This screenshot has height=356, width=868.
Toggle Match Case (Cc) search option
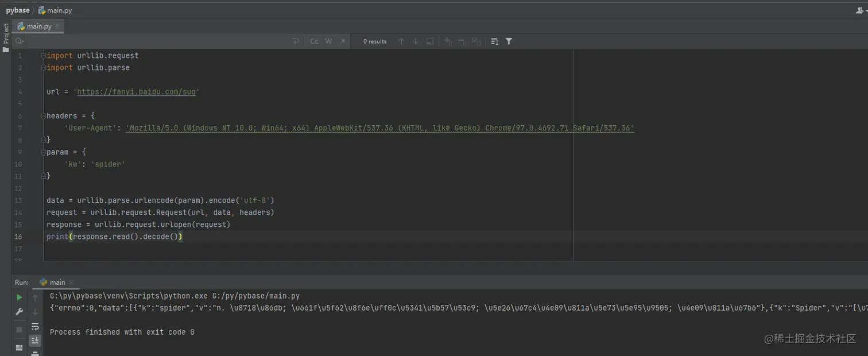pyautogui.click(x=314, y=41)
